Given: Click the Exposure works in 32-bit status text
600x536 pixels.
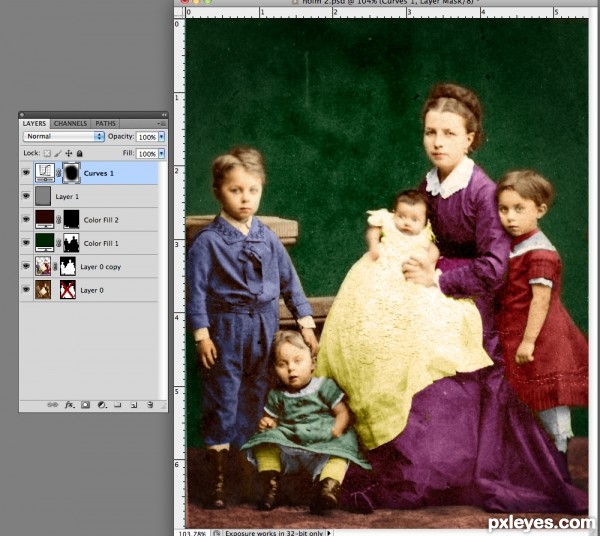Looking at the screenshot, I should [x=274, y=533].
